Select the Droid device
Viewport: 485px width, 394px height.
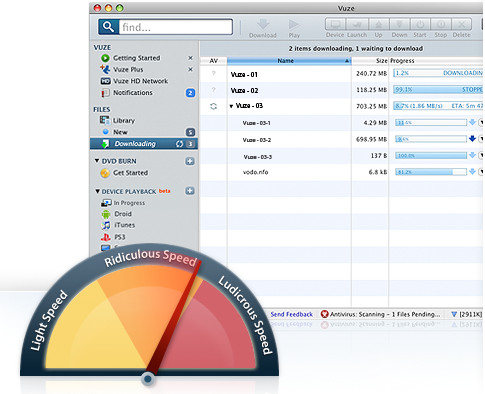[123, 214]
